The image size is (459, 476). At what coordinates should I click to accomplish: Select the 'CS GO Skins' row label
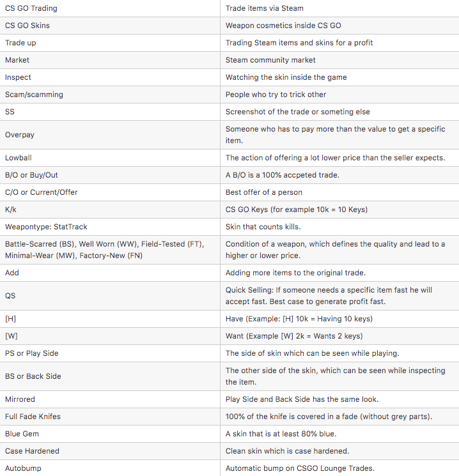(27, 26)
